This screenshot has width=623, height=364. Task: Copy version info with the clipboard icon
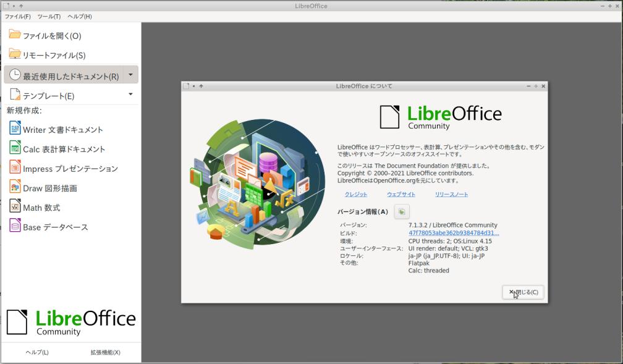coord(402,212)
